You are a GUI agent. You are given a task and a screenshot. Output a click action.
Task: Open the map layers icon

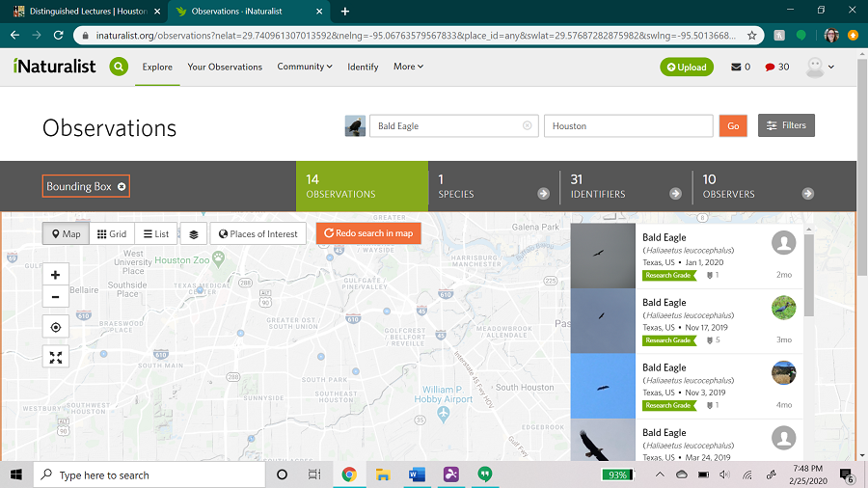coord(194,234)
